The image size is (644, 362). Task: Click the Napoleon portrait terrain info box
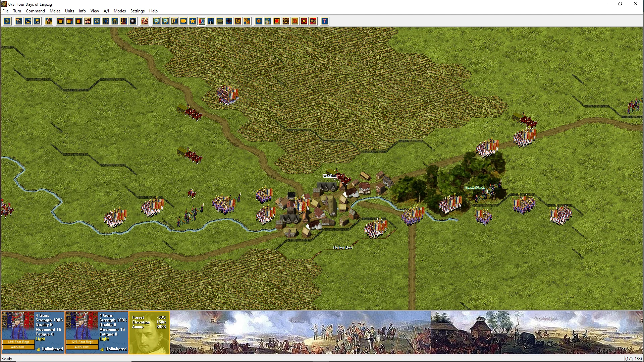pos(149,333)
